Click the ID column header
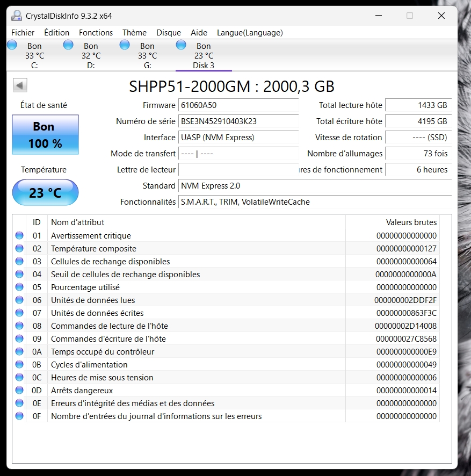This screenshot has height=476, width=471. coord(37,222)
